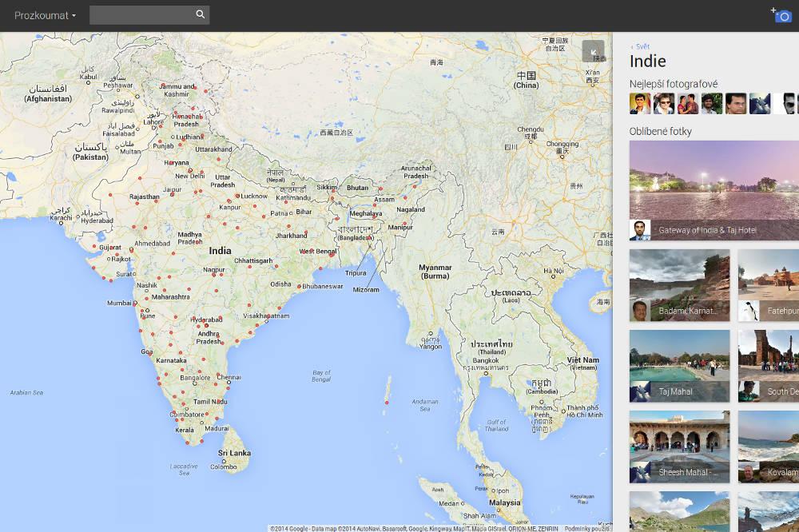
Task: Click the Colombo label on map
Action: (223, 466)
